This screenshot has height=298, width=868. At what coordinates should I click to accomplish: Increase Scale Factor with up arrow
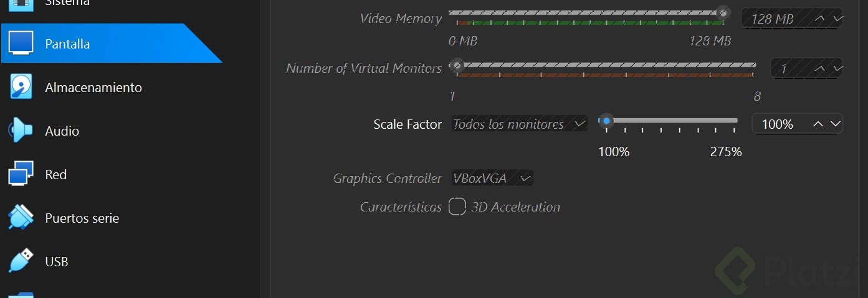pos(818,124)
